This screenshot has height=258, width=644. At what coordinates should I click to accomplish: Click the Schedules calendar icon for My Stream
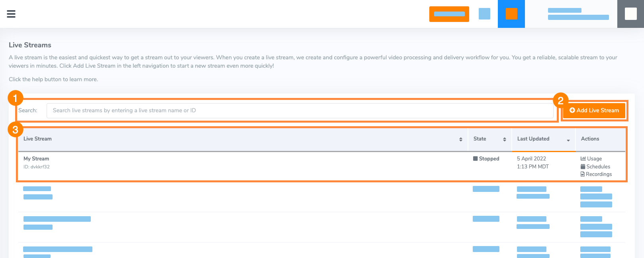pos(583,166)
